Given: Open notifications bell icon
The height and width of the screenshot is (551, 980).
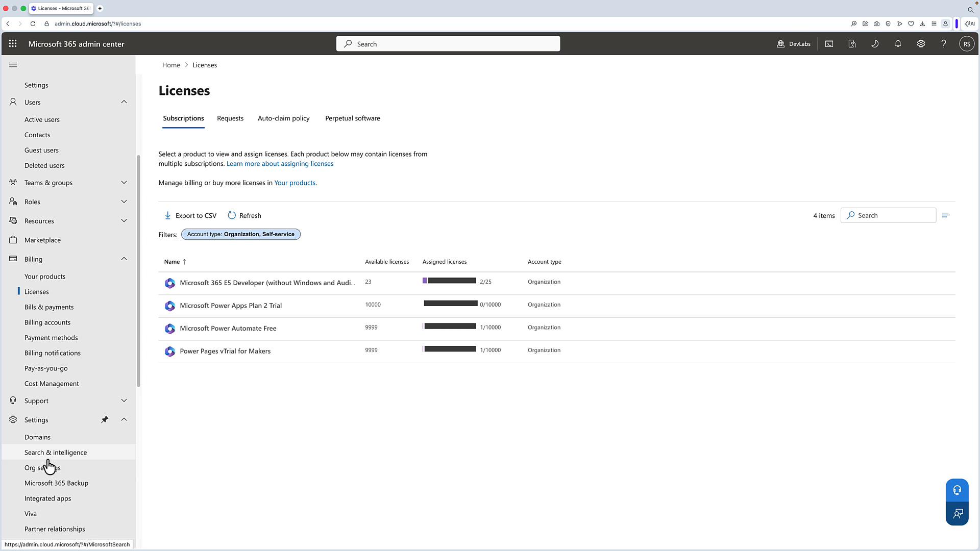Looking at the screenshot, I should pos(898,44).
